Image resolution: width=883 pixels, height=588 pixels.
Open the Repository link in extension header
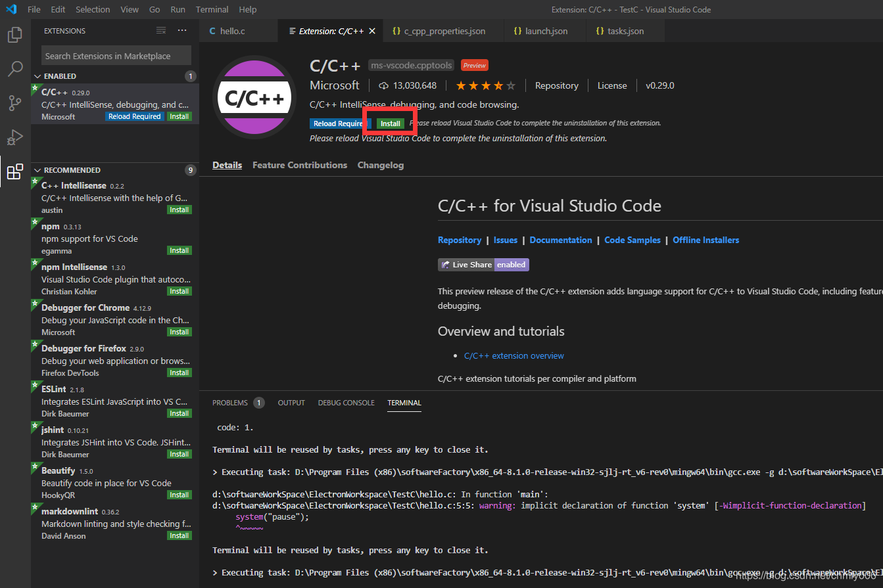point(557,85)
